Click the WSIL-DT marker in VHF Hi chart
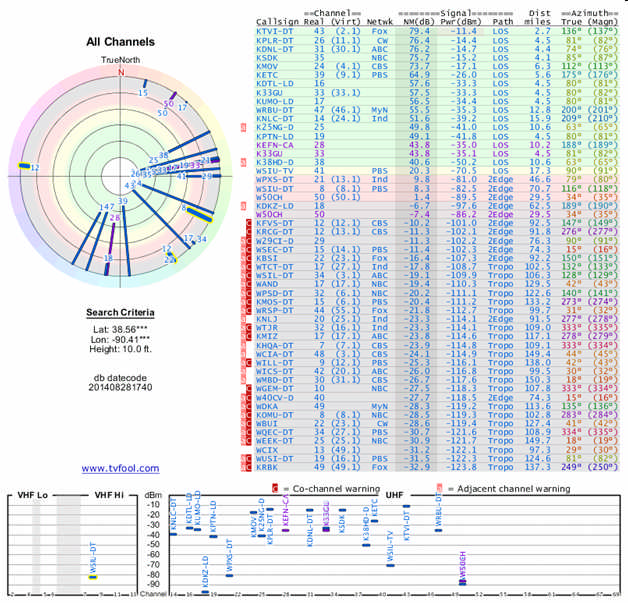This screenshot has height=603, width=628. click(x=93, y=577)
